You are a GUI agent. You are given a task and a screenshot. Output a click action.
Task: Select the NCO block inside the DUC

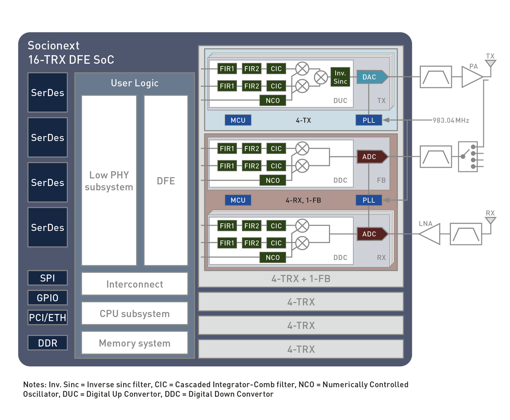tap(272, 100)
